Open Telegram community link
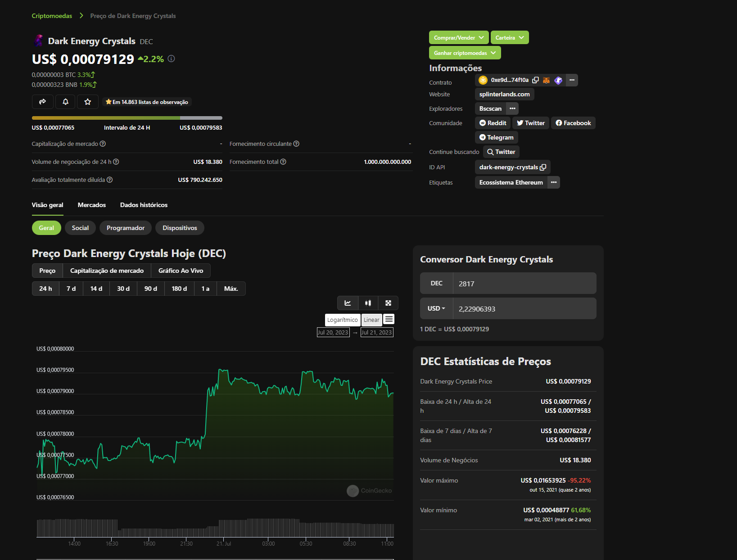 (x=496, y=137)
